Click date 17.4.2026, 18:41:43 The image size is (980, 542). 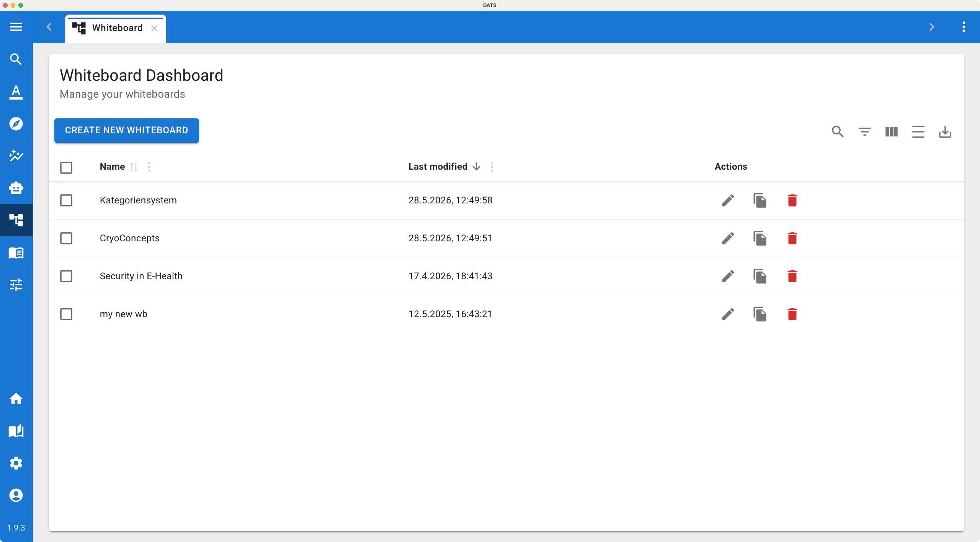450,276
